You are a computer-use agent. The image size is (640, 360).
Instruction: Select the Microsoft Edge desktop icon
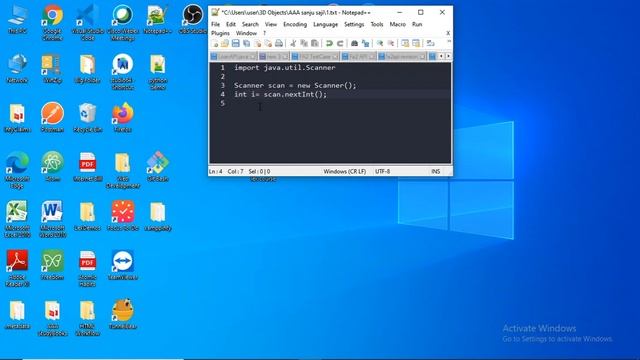coord(17,170)
